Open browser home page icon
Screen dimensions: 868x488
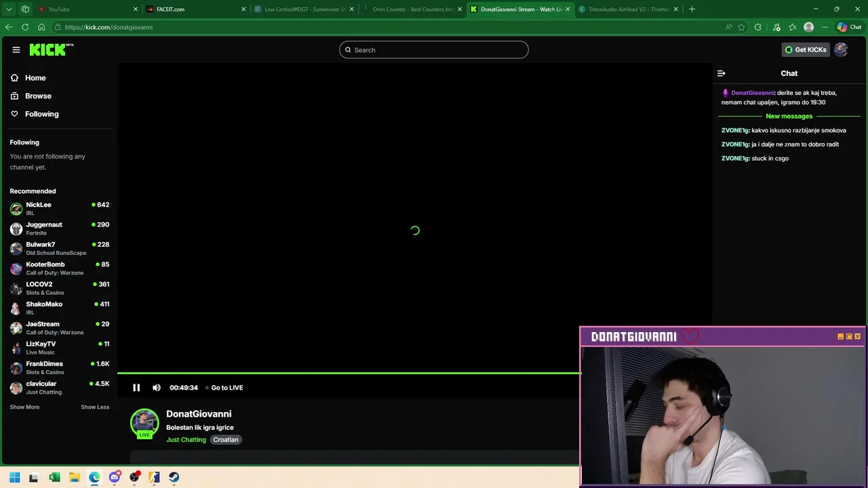point(41,27)
